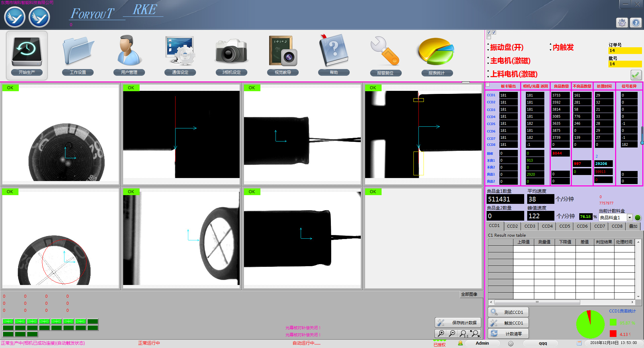Click 报警复位 alarm reset wrench icon
Screen dimensions: 644x348
(x=385, y=52)
